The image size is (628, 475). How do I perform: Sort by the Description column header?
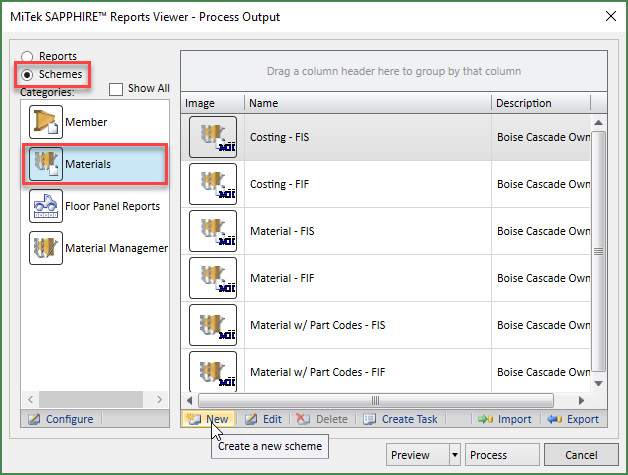coord(541,103)
